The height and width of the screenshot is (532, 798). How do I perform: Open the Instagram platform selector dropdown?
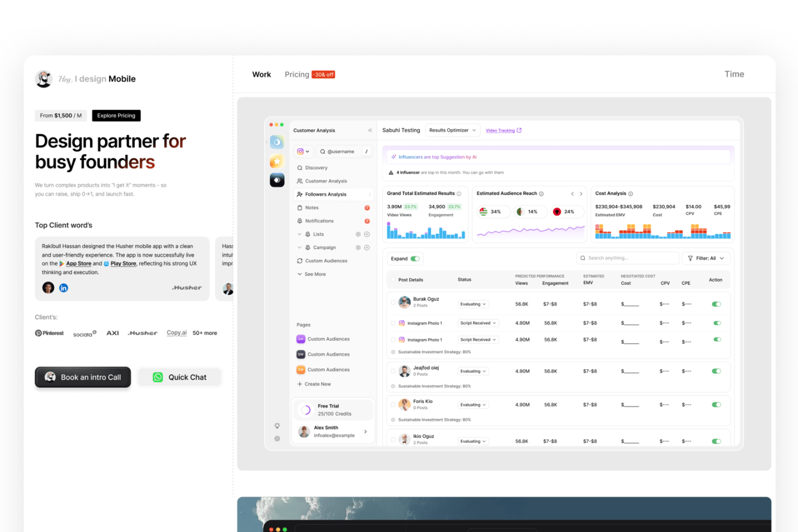pos(303,151)
